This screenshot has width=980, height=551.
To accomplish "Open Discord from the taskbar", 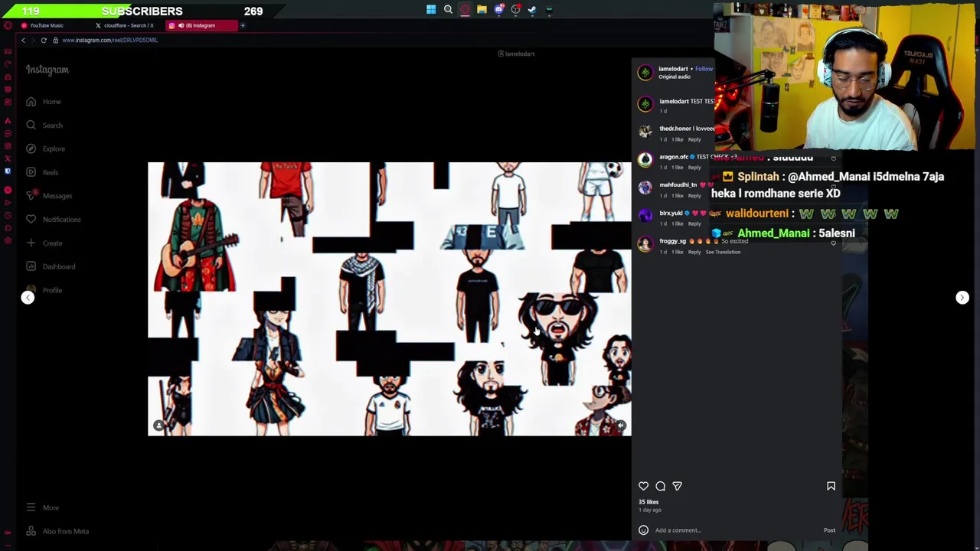I will [x=498, y=10].
